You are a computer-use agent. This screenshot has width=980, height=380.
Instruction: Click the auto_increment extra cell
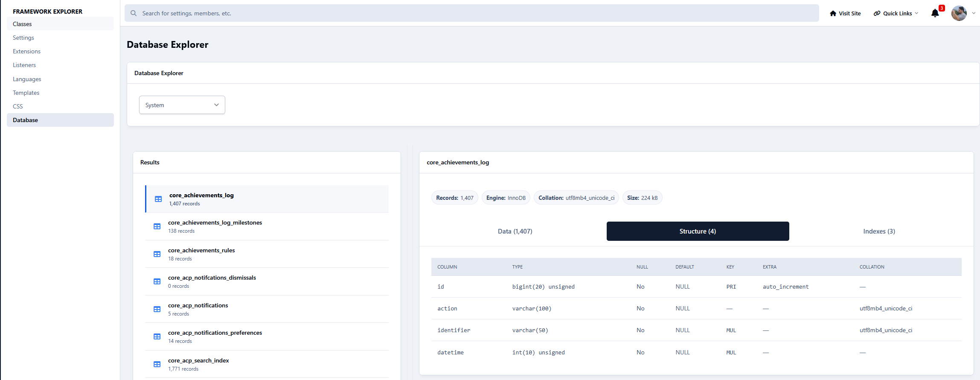786,286
